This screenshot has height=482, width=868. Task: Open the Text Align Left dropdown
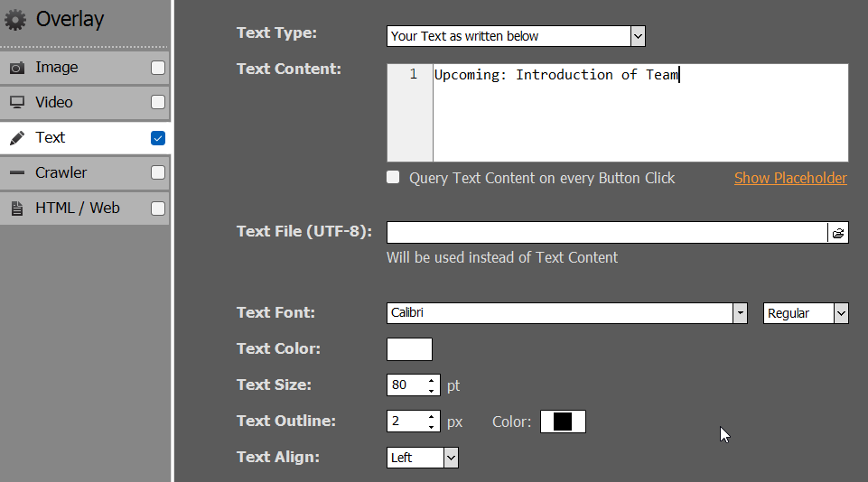[423, 458]
